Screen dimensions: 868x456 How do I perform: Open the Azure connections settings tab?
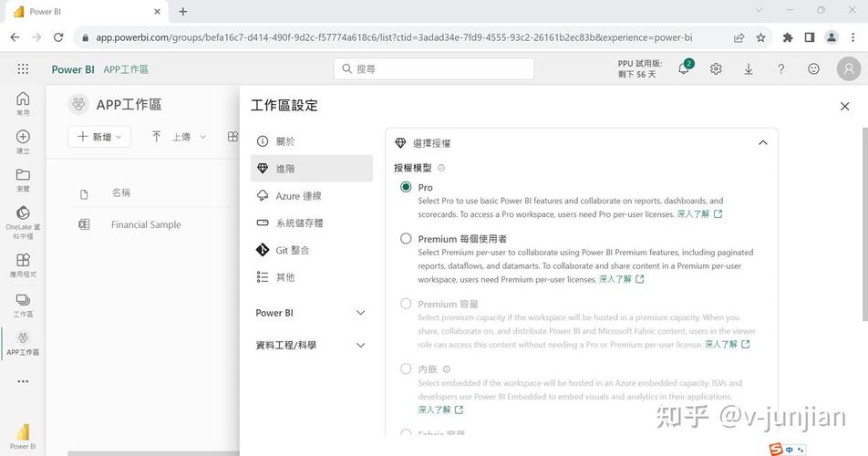pos(298,196)
